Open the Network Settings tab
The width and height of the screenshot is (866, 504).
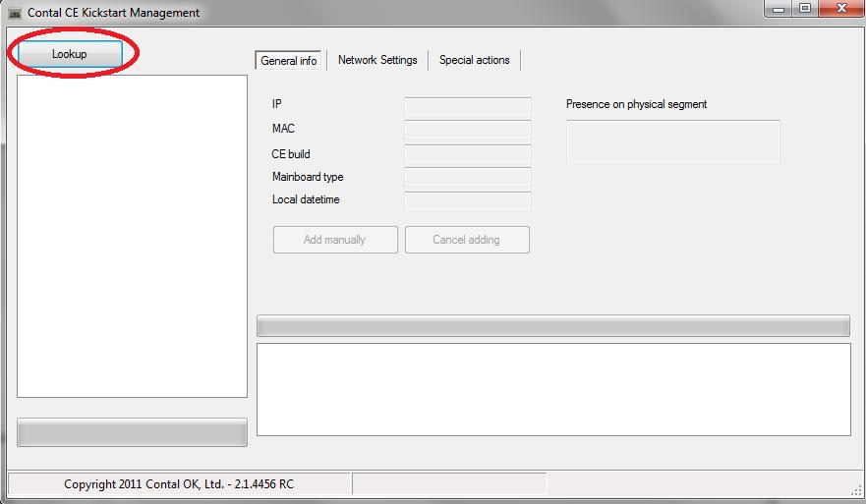[377, 60]
